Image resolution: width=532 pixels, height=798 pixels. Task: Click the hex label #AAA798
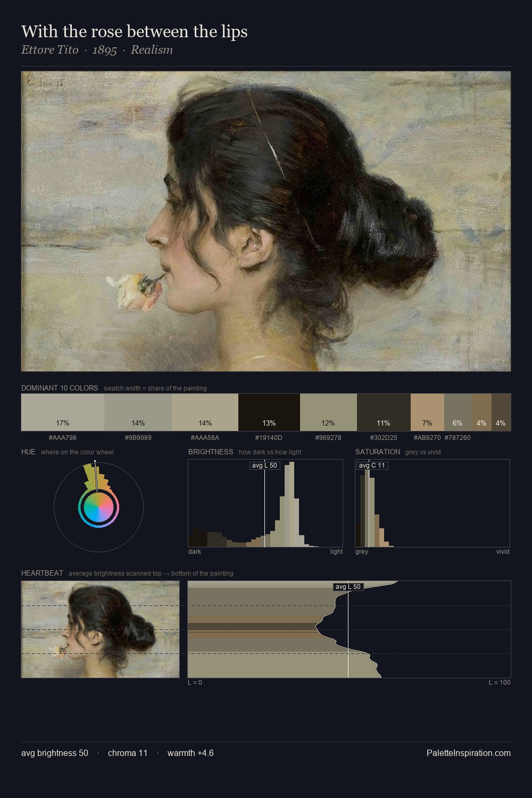click(63, 438)
